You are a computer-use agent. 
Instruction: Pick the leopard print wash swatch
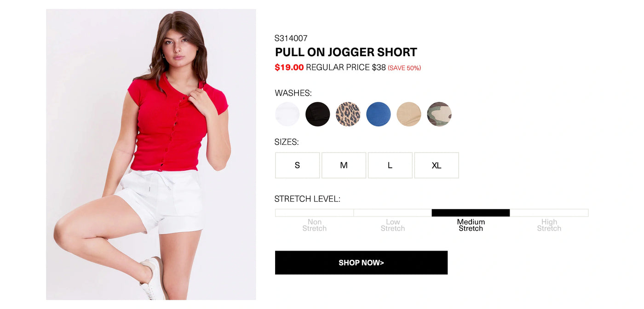(x=348, y=114)
